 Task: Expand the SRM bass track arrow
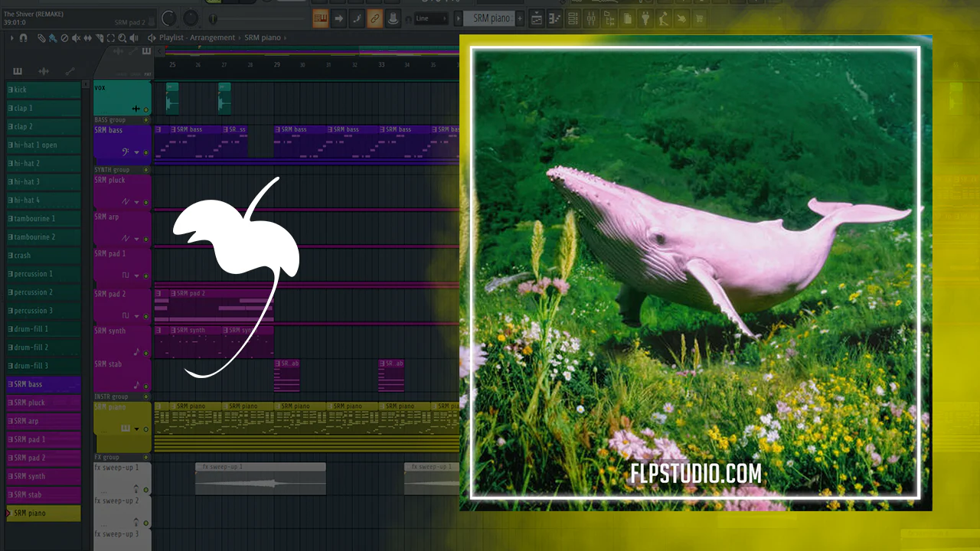[x=137, y=152]
